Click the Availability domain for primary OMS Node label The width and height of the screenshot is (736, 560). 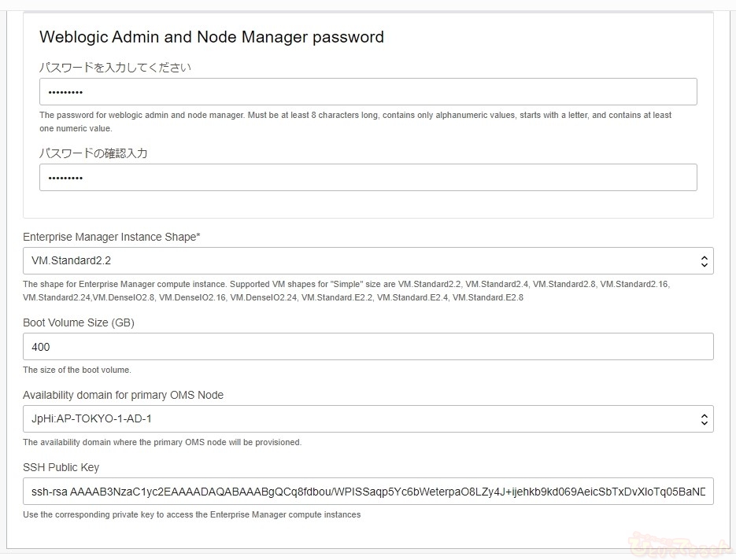pyautogui.click(x=123, y=395)
